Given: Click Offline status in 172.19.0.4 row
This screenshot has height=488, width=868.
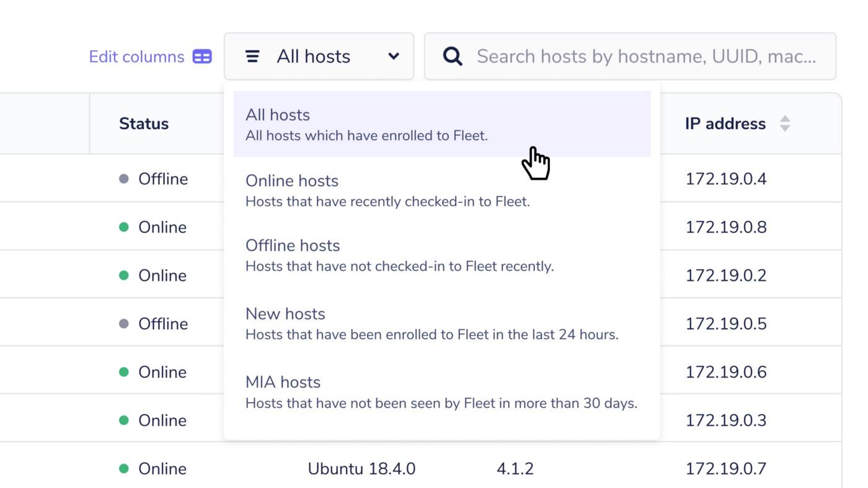Looking at the screenshot, I should pyautogui.click(x=154, y=179).
